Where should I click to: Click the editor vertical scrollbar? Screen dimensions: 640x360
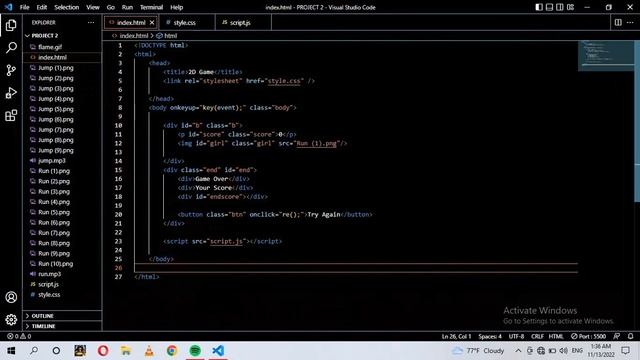[637, 120]
